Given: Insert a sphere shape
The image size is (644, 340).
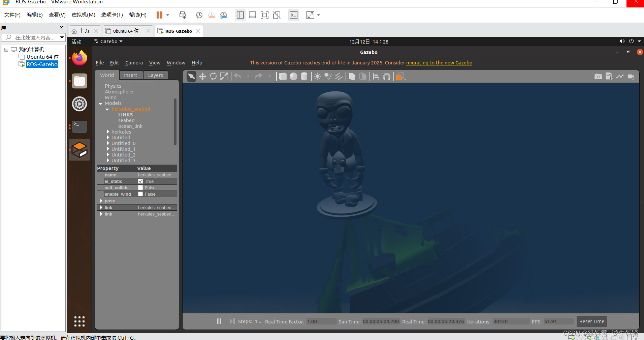Looking at the screenshot, I should [x=294, y=77].
